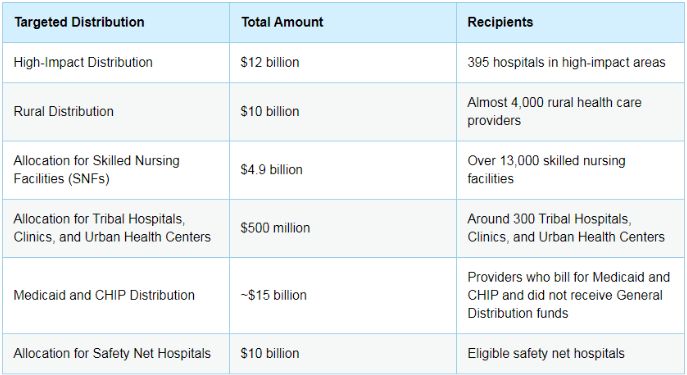Select Medicaid and CHIP Distribution cell
The height and width of the screenshot is (375, 687).
pos(116,295)
